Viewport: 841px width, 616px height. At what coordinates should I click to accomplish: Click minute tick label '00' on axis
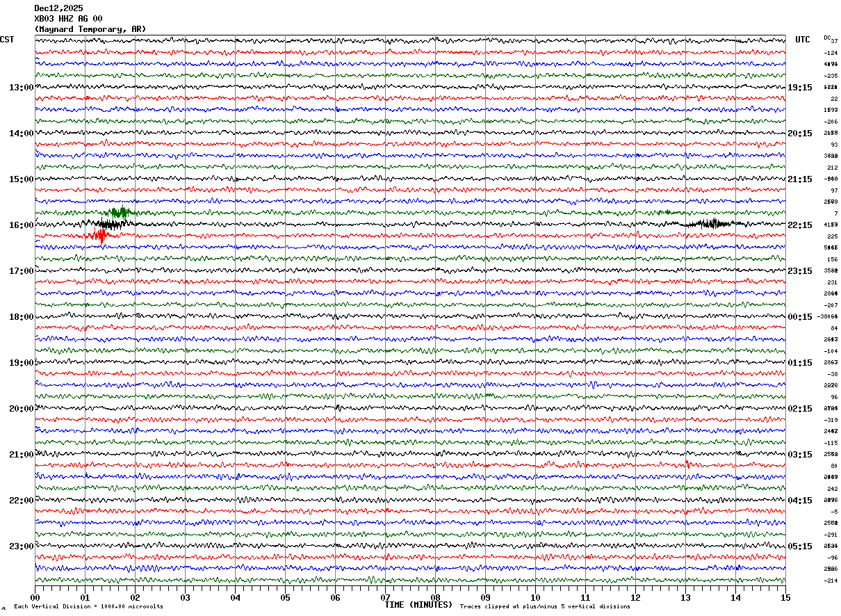[35, 597]
